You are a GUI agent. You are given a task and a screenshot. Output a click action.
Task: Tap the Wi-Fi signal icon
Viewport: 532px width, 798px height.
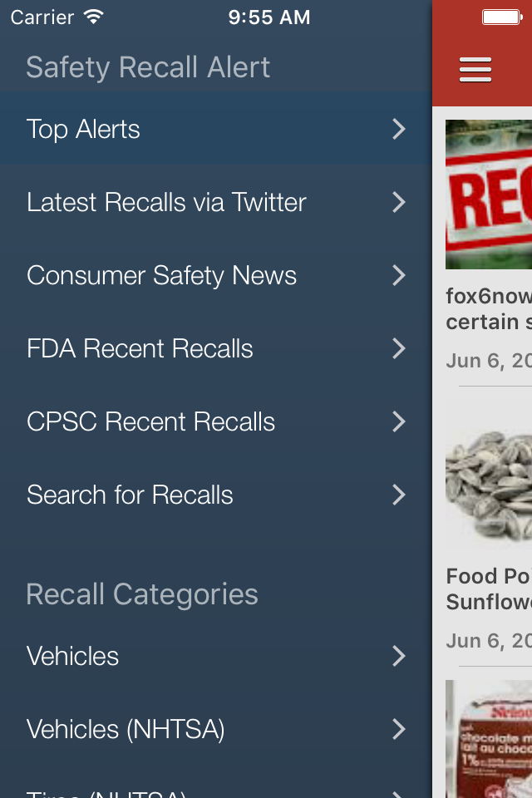point(91,16)
